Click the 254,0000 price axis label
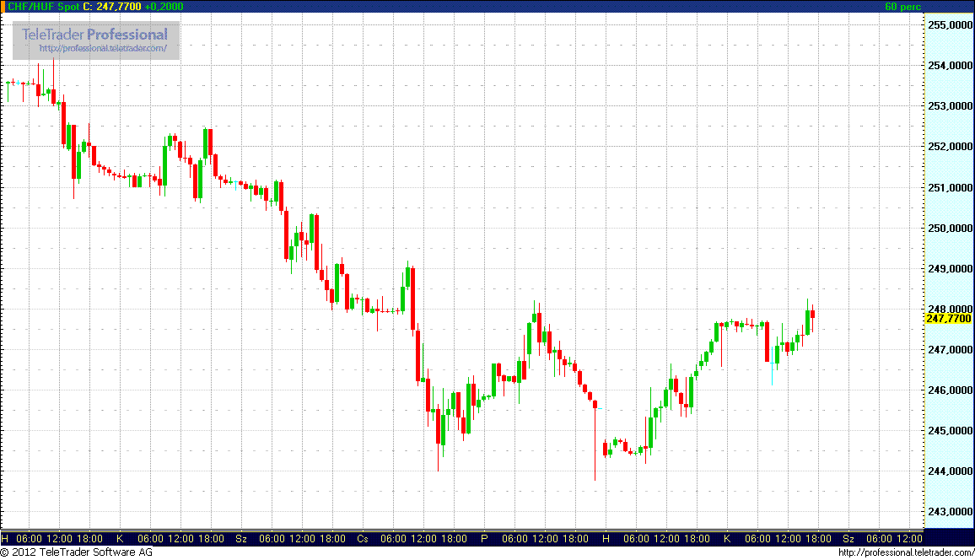This screenshot has height=560, width=975. click(x=950, y=65)
